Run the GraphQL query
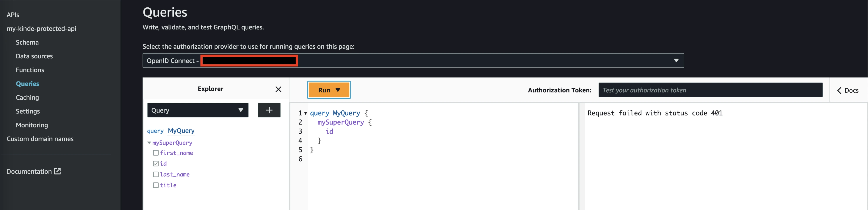This screenshot has height=210, width=868. click(x=324, y=90)
